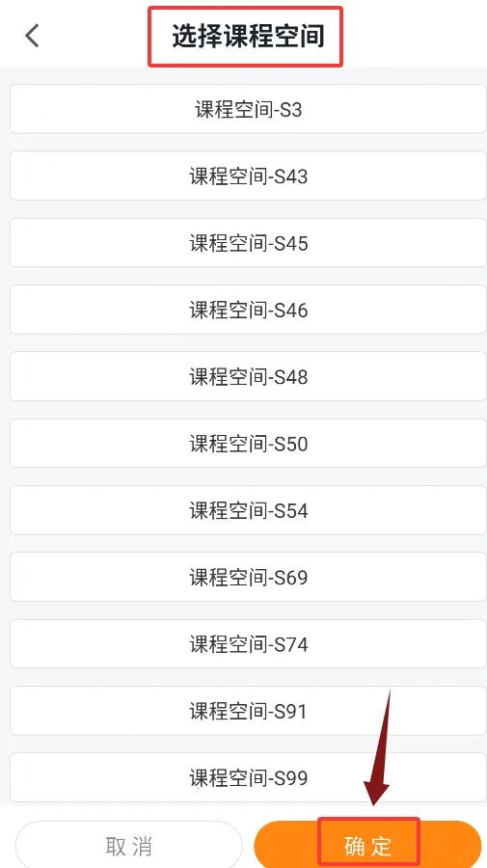
Task: Confirm selection with 确定 button
Action: (x=367, y=846)
